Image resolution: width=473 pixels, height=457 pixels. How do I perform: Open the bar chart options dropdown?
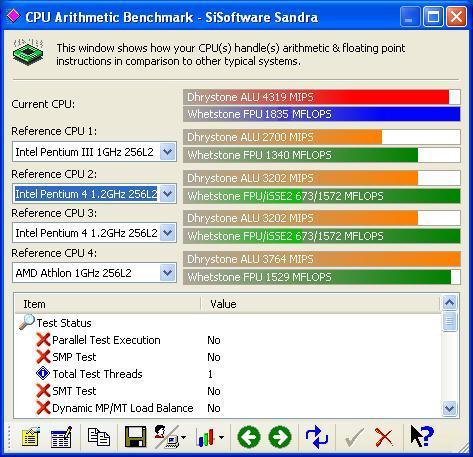221,437
